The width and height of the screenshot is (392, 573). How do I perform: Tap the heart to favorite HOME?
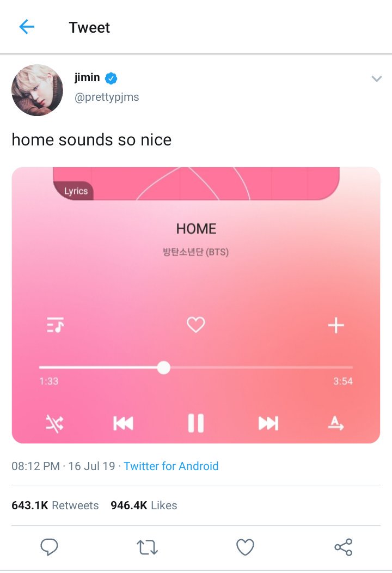click(196, 325)
